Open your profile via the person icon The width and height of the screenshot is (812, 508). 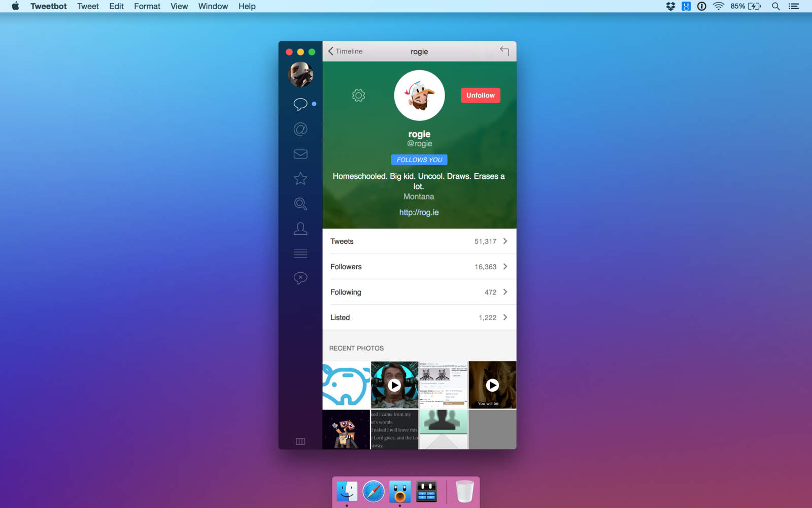coord(300,229)
